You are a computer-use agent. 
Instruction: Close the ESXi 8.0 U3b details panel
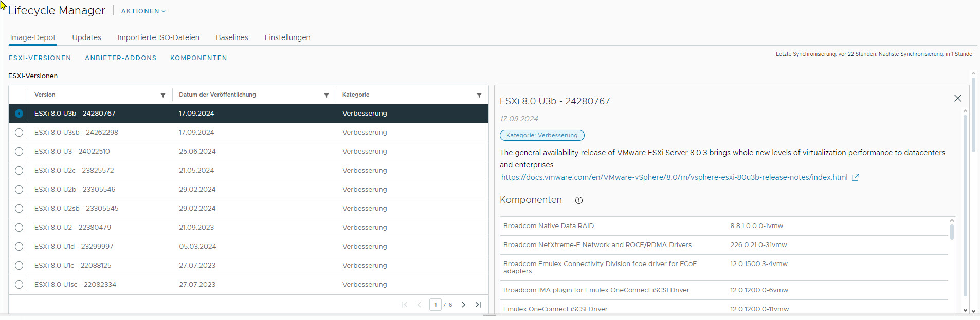[x=957, y=98]
